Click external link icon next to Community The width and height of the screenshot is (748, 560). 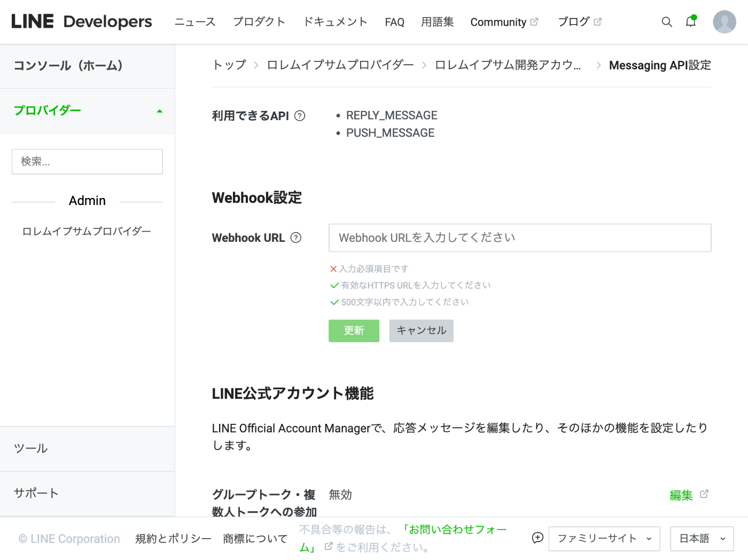click(534, 22)
